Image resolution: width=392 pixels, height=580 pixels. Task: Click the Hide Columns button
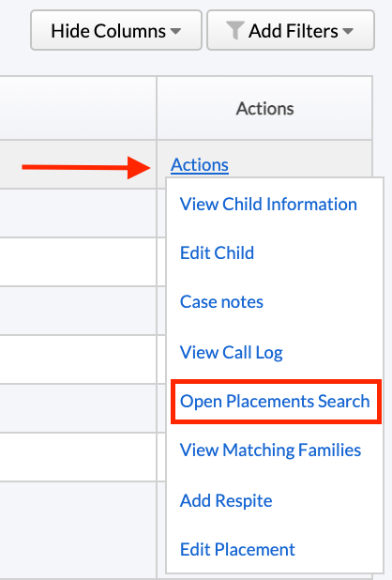pos(116,30)
